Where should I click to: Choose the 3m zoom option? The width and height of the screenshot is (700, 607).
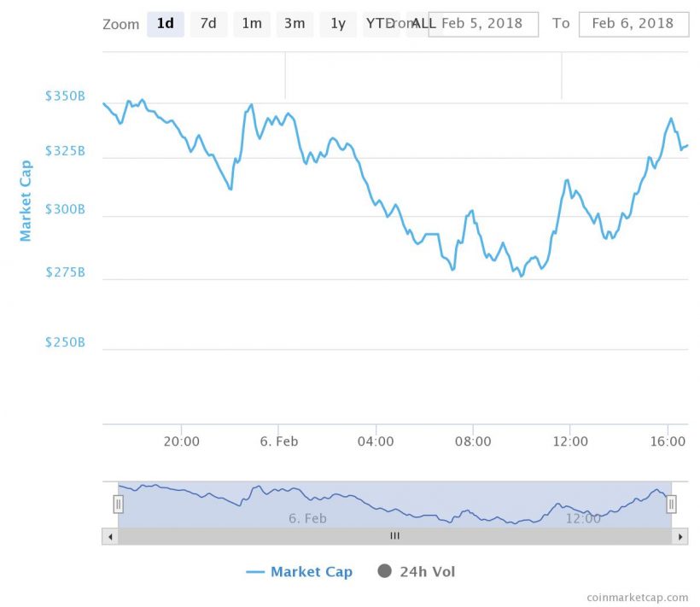(295, 24)
